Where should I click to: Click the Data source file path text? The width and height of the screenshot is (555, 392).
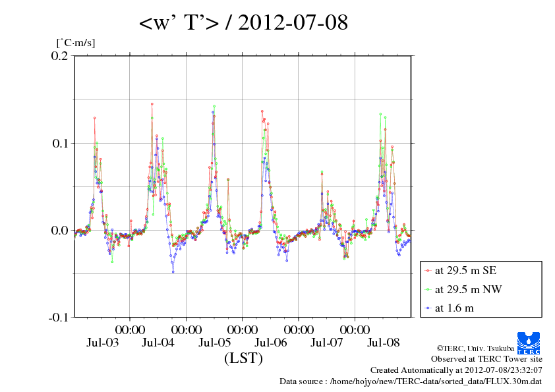(411, 381)
